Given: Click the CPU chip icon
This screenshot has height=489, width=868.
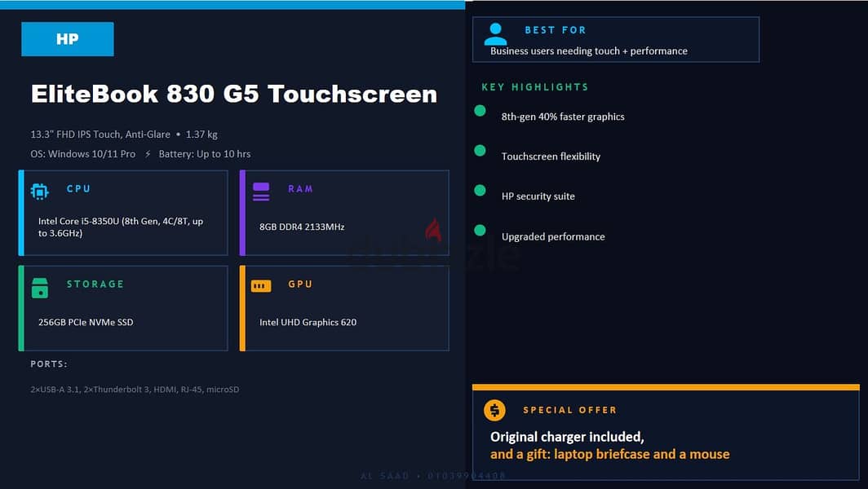Looking at the screenshot, I should point(39,192).
